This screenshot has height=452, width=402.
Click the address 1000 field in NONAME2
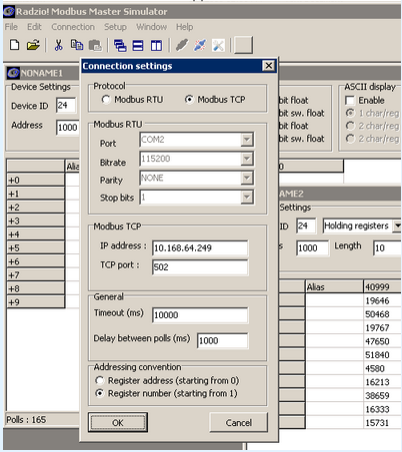[x=312, y=248]
